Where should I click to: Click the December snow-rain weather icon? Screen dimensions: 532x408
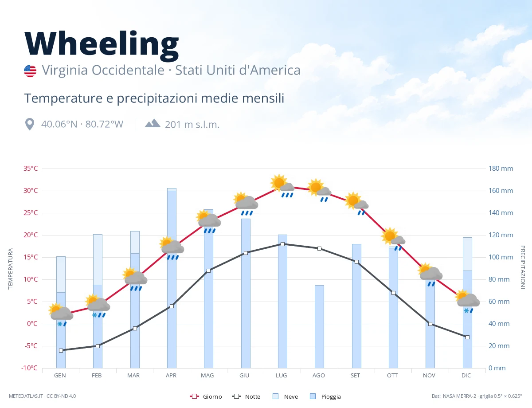coord(468,302)
